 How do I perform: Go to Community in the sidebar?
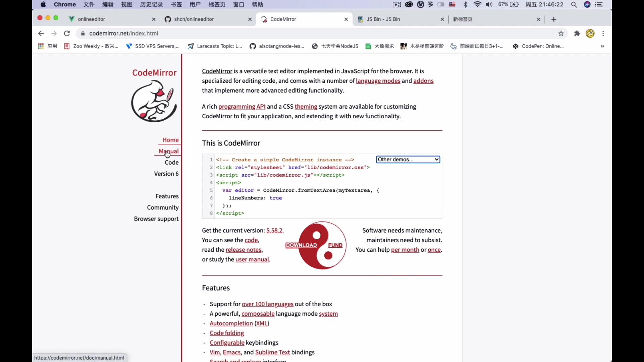point(163,208)
